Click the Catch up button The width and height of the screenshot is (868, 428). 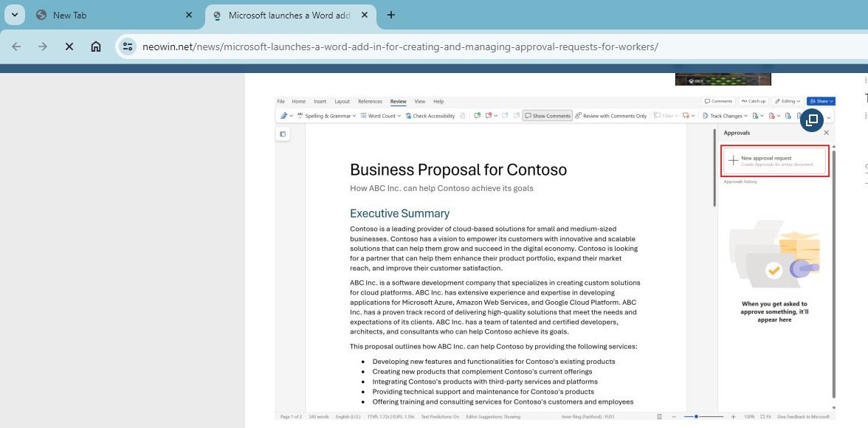click(x=754, y=101)
